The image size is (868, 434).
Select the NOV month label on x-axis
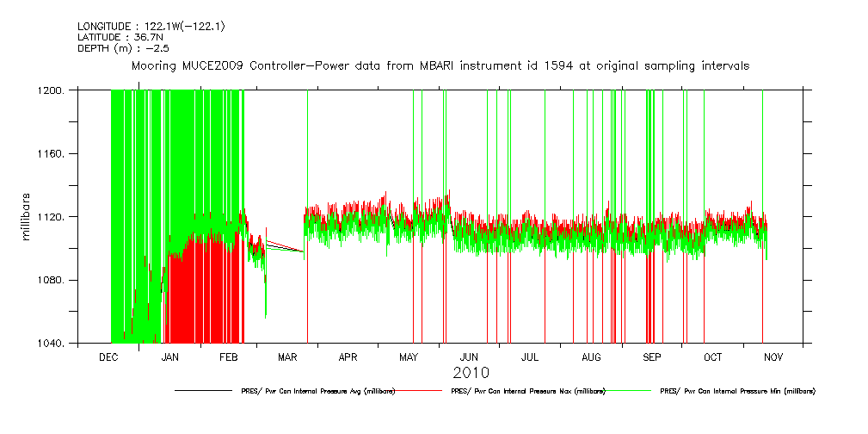773,356
